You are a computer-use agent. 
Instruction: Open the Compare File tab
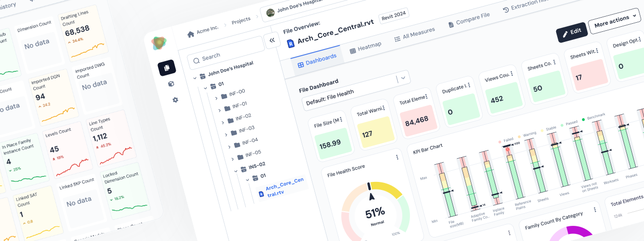[469, 19]
